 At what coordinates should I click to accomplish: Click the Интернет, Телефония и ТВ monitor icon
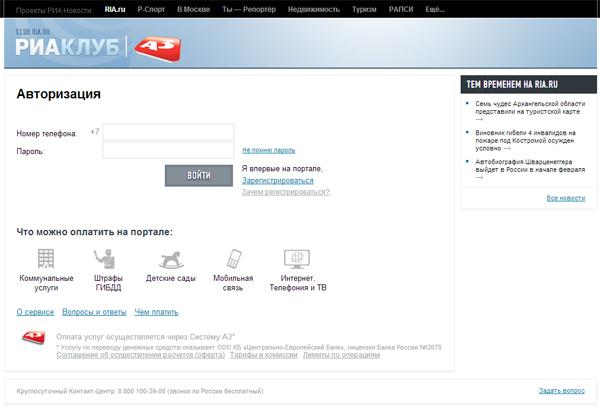(297, 259)
